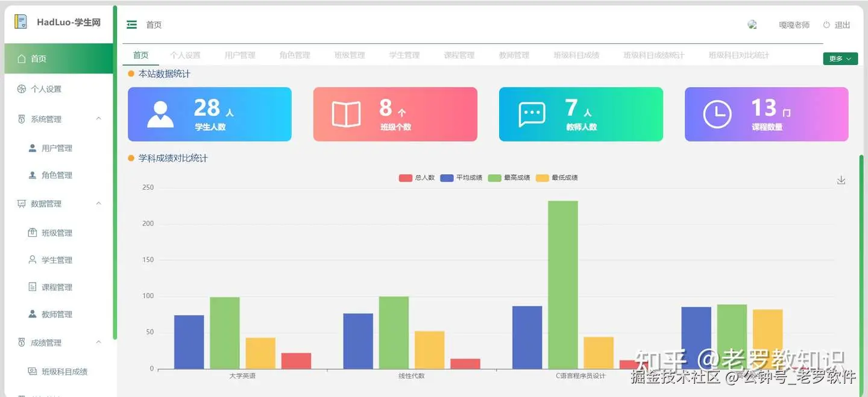Toggle 总人数 series in chart legend
Image resolution: width=868 pixels, height=397 pixels.
(417, 178)
